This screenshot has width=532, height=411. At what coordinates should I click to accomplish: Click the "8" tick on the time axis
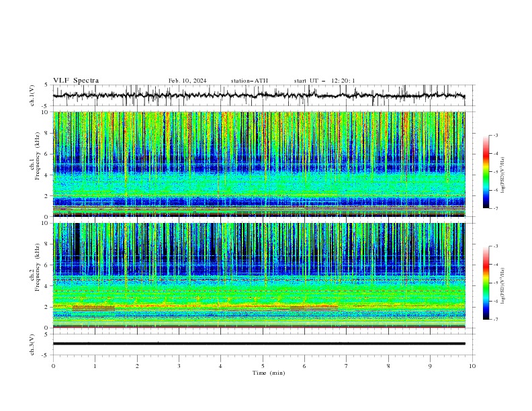pos(388,366)
